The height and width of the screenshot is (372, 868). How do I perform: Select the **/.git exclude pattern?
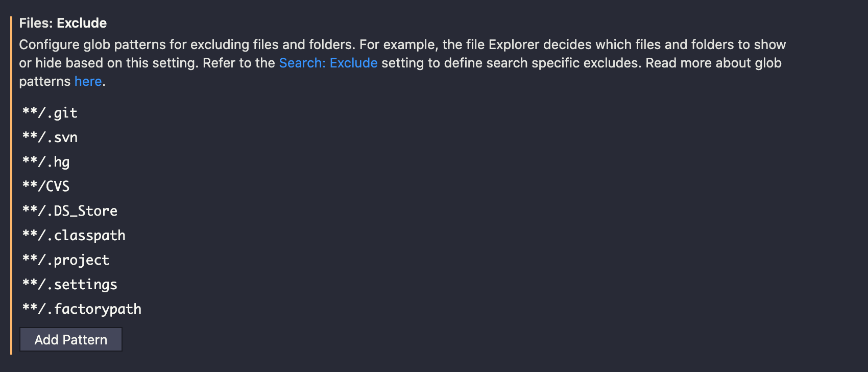pyautogui.click(x=50, y=112)
